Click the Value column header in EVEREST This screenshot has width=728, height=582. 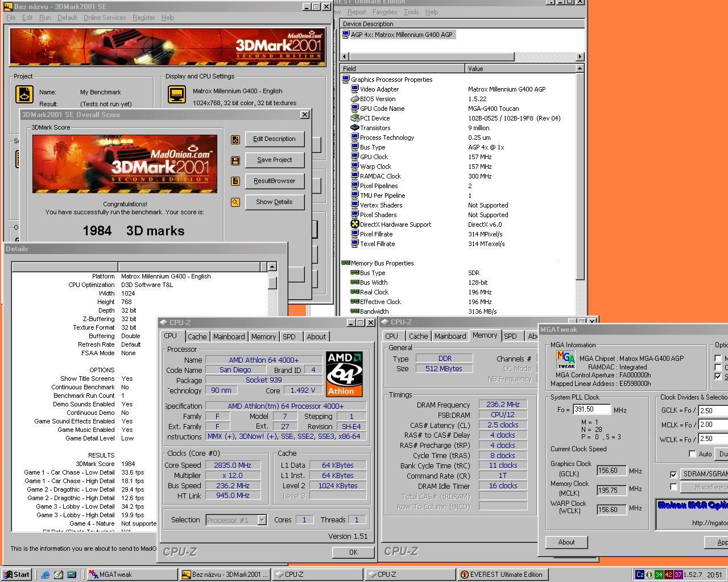(520, 68)
